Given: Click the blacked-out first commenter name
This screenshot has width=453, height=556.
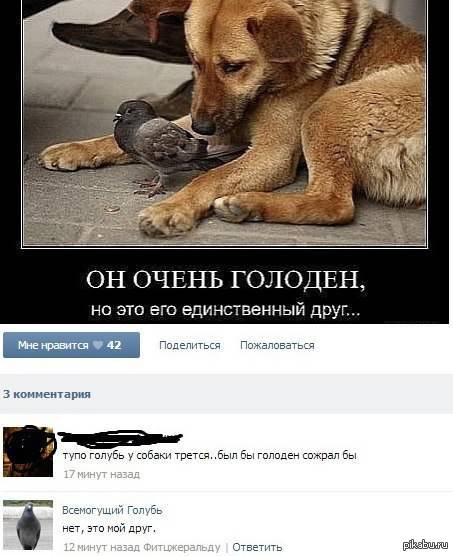Looking at the screenshot, I should 120,438.
